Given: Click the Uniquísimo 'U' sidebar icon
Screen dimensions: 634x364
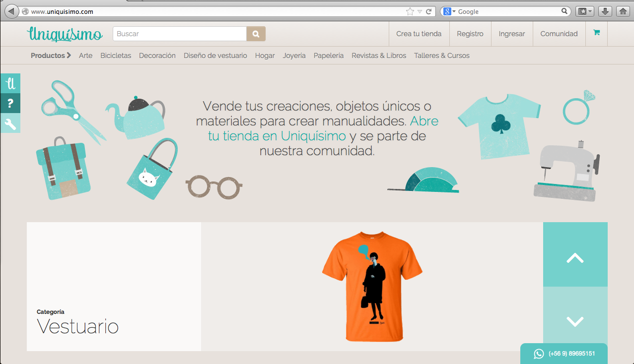Looking at the screenshot, I should coord(10,83).
